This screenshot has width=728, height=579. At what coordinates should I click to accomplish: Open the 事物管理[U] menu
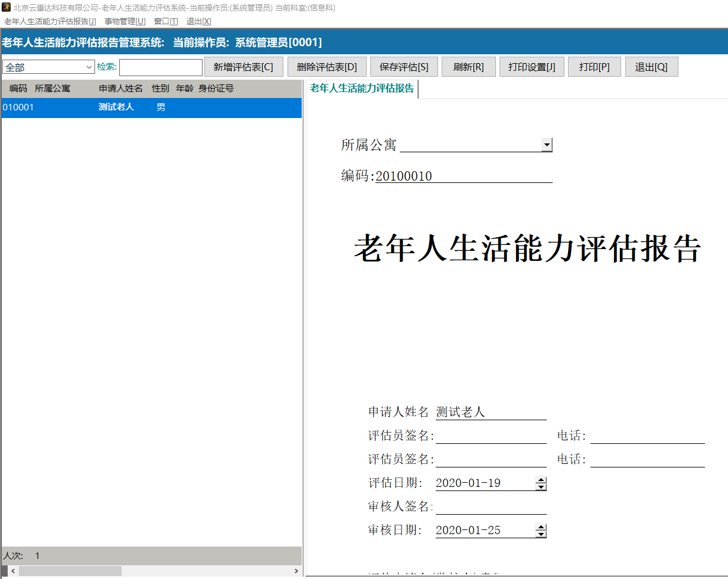tap(125, 21)
